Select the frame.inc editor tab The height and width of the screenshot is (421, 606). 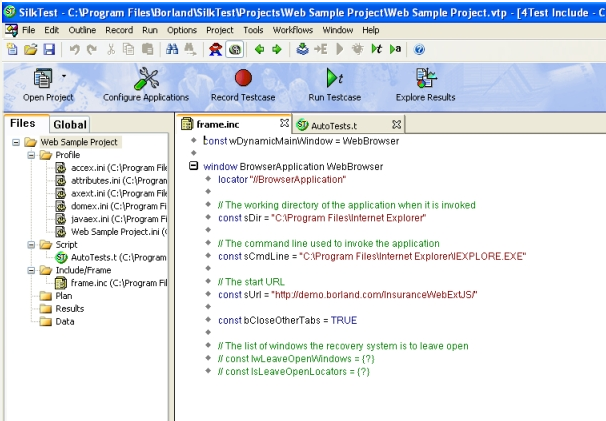coord(234,124)
